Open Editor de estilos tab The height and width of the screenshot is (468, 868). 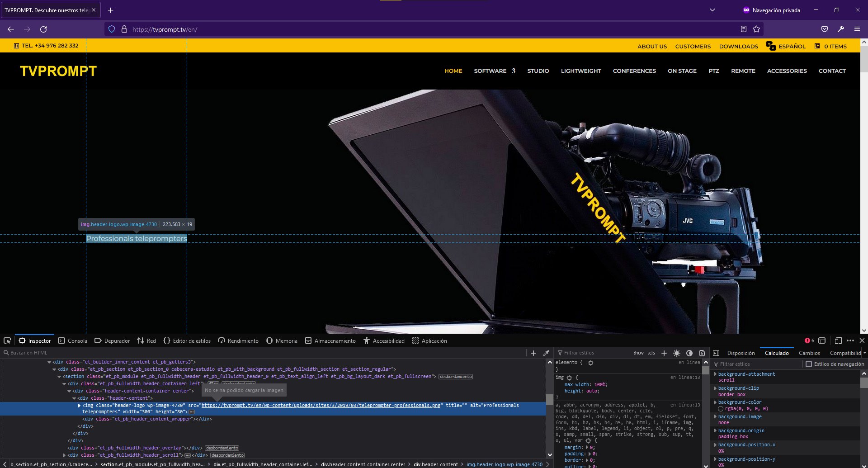187,340
